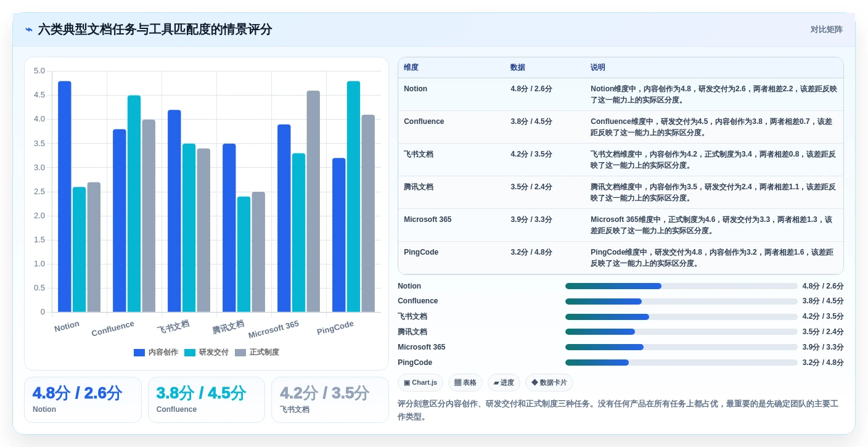
Task: Click the footnote paragraph about 评分刻意区分
Action: (x=618, y=410)
